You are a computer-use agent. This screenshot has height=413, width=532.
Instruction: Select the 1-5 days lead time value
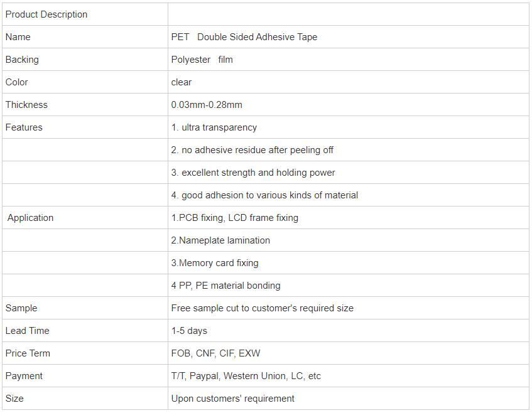189,331
